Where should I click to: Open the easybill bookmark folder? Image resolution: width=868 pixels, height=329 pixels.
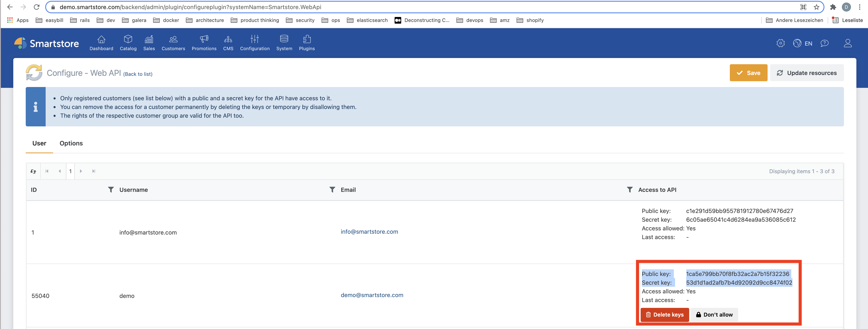pyautogui.click(x=50, y=20)
